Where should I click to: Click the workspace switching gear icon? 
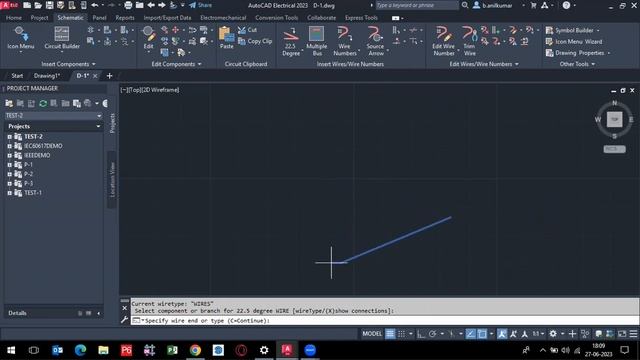(553, 334)
